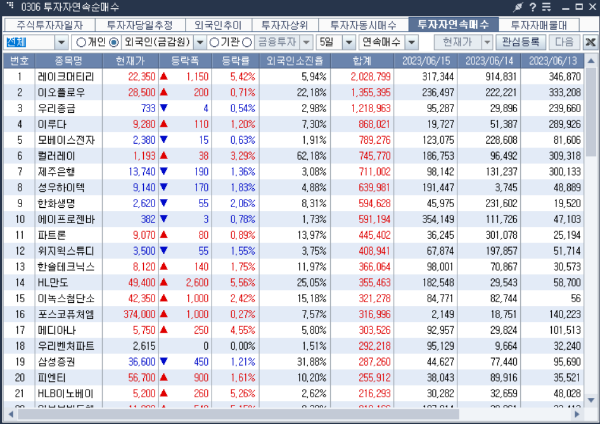Click the 다음 button

click(564, 42)
